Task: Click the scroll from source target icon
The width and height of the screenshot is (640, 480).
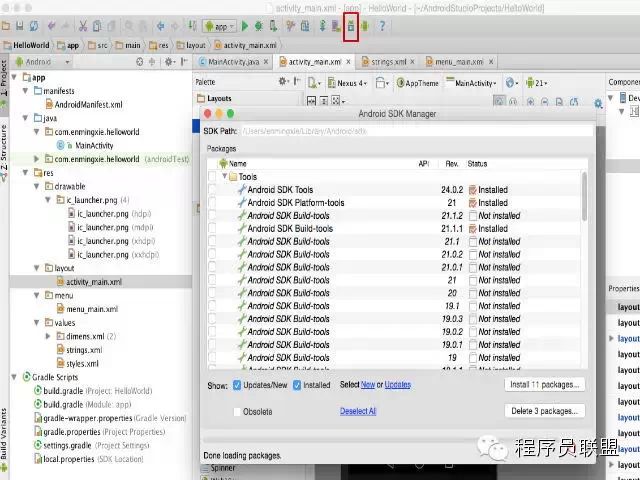Action: (x=140, y=62)
